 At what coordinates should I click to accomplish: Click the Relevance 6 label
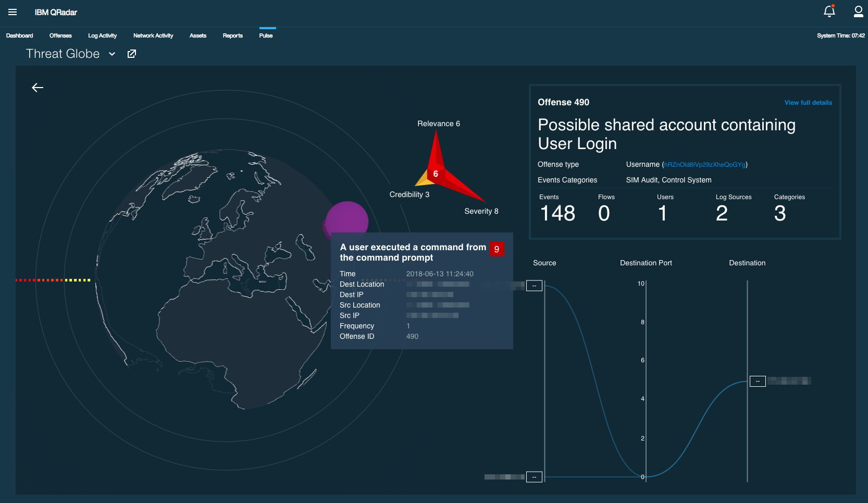439,124
